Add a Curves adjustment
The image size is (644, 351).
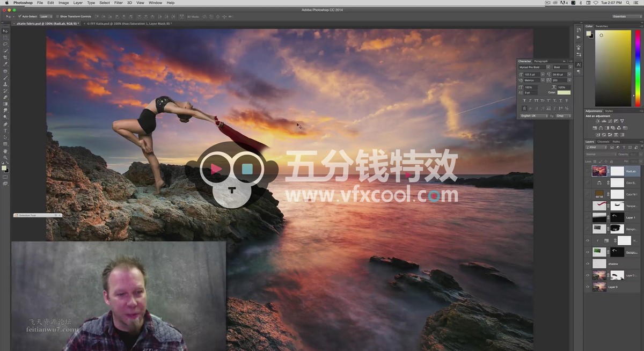click(x=609, y=121)
